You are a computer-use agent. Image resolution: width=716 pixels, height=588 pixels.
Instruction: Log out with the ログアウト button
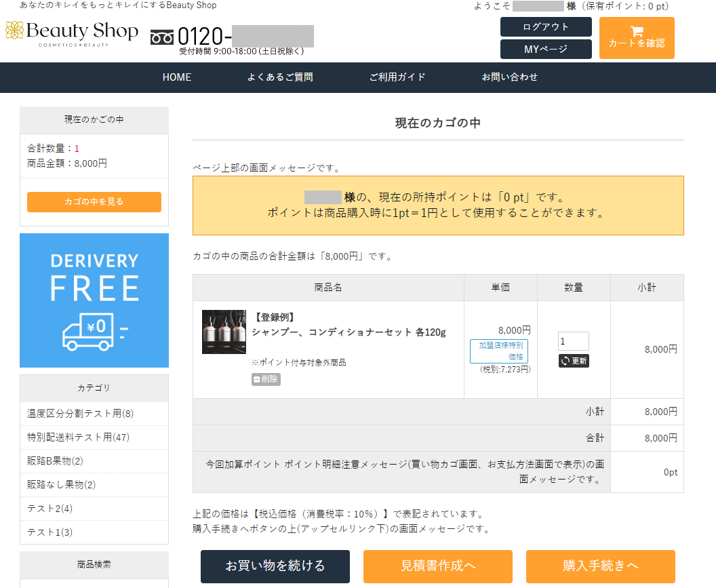[546, 26]
